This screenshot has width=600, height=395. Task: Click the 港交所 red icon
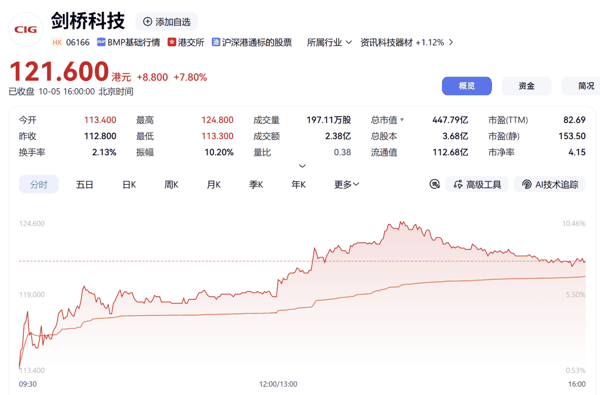[172, 42]
